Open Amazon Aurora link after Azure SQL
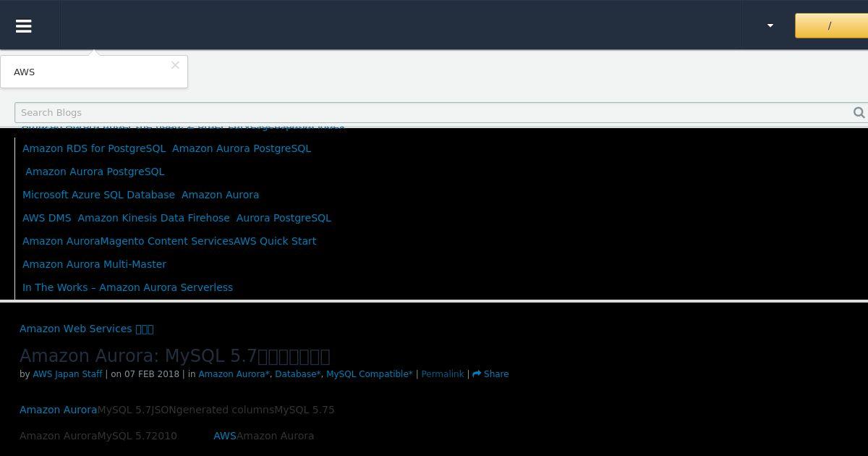Screen dimensions: 868x456 [220, 195]
